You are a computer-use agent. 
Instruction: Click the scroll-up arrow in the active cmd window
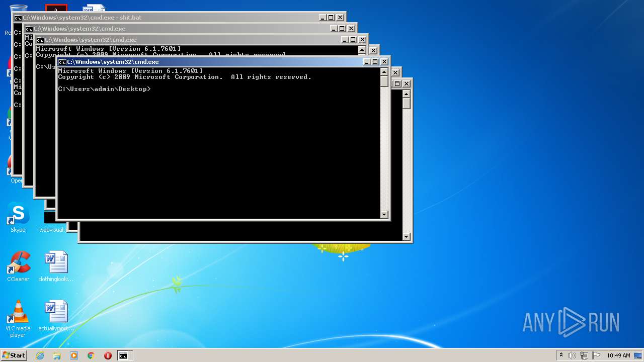click(384, 72)
